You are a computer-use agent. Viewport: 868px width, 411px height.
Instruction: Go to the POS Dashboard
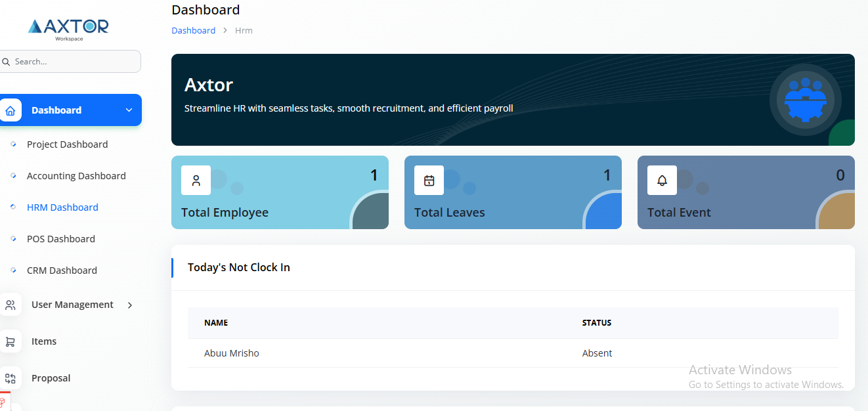(x=61, y=239)
